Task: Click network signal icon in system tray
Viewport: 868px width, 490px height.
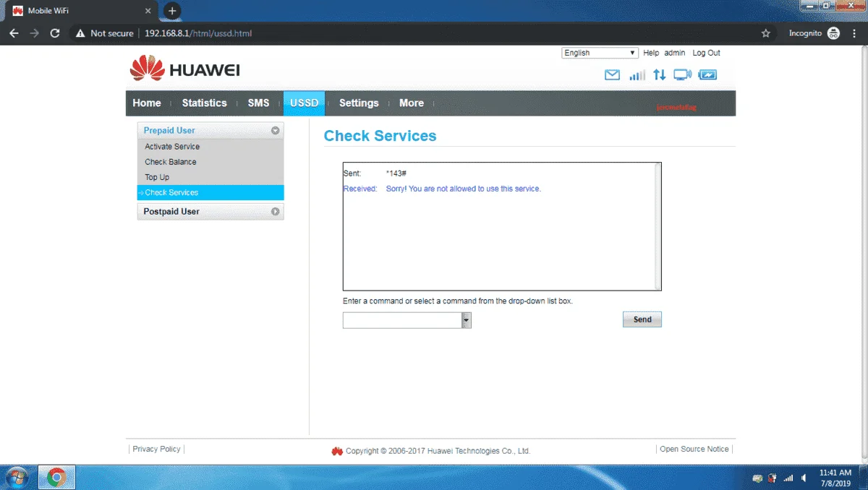Action: [788, 478]
